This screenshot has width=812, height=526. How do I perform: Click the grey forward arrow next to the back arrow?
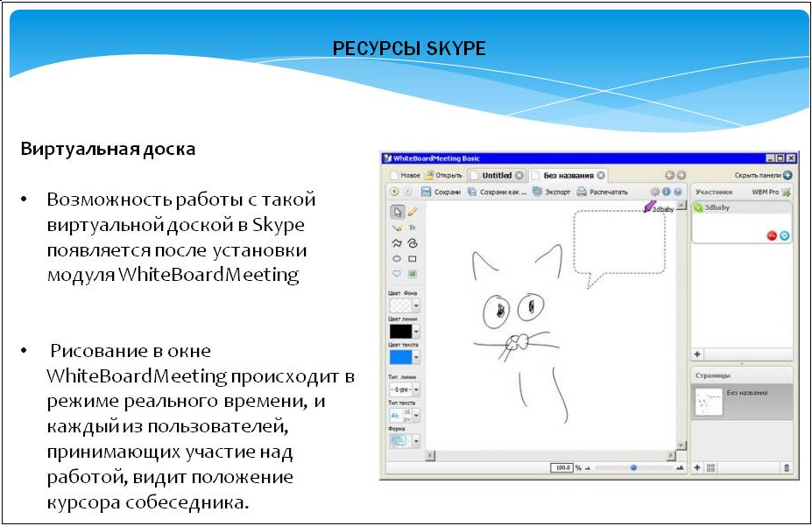(x=407, y=192)
